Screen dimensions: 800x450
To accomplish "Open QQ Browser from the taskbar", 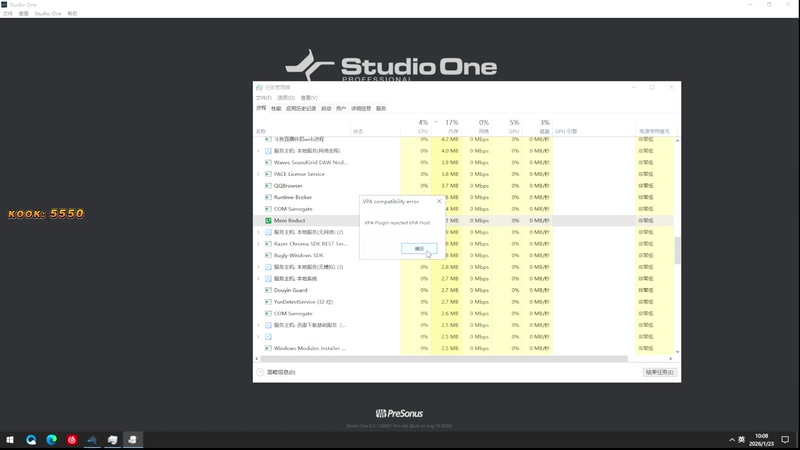I will (31, 440).
